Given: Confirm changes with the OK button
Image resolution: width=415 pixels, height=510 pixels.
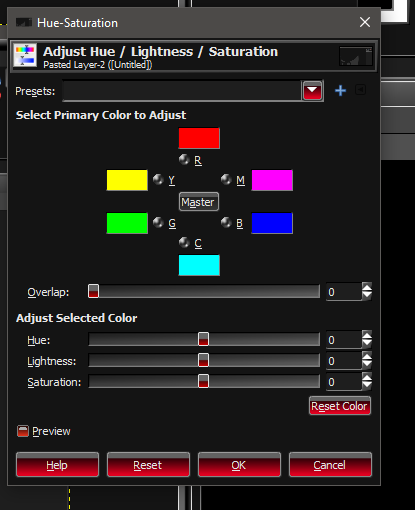Looking at the screenshot, I should point(239,465).
